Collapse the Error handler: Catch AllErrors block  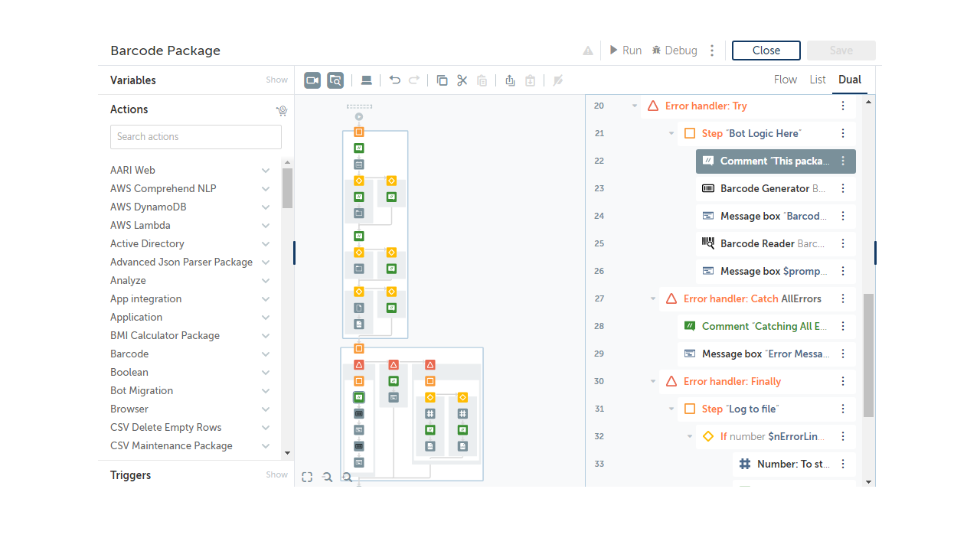pyautogui.click(x=653, y=298)
